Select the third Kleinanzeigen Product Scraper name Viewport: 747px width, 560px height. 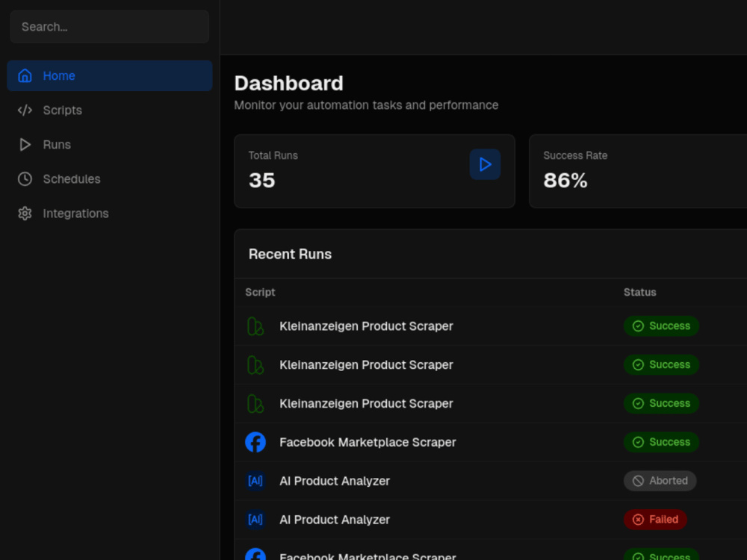366,403
